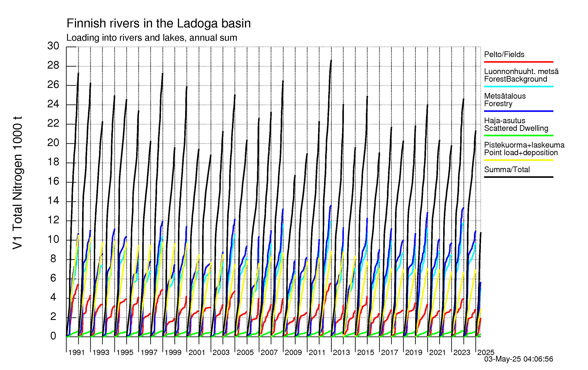
Task: Click the x-axis year label 2015
Action: (366, 352)
